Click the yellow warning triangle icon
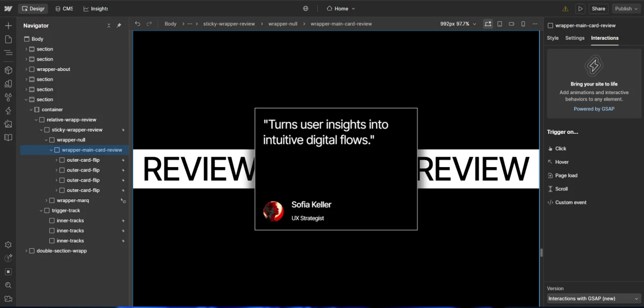 coord(565,9)
